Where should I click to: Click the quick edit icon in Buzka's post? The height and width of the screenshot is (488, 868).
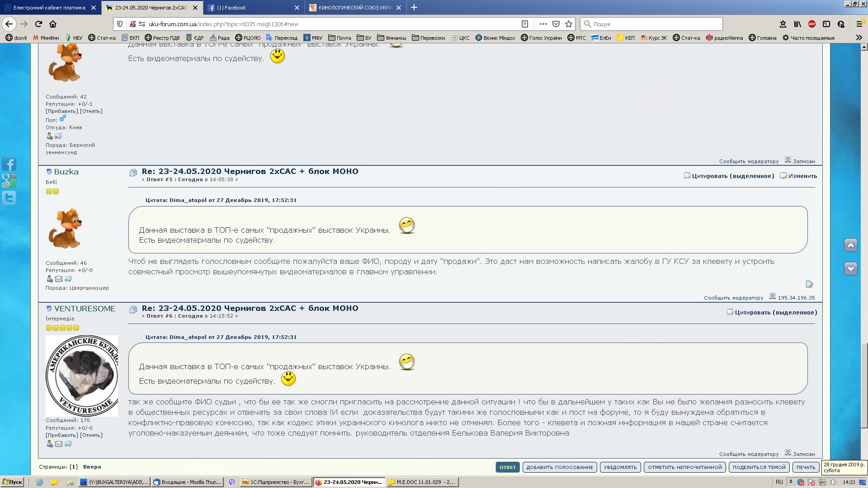click(809, 284)
